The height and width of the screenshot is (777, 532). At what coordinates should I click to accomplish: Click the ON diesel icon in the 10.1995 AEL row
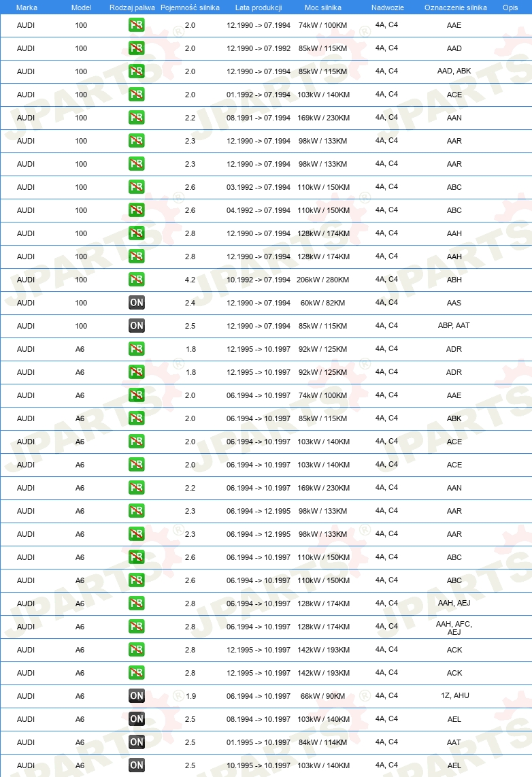tap(136, 765)
